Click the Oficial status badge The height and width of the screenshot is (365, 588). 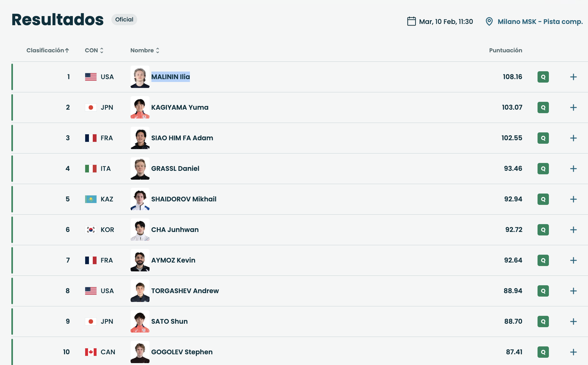pos(124,20)
